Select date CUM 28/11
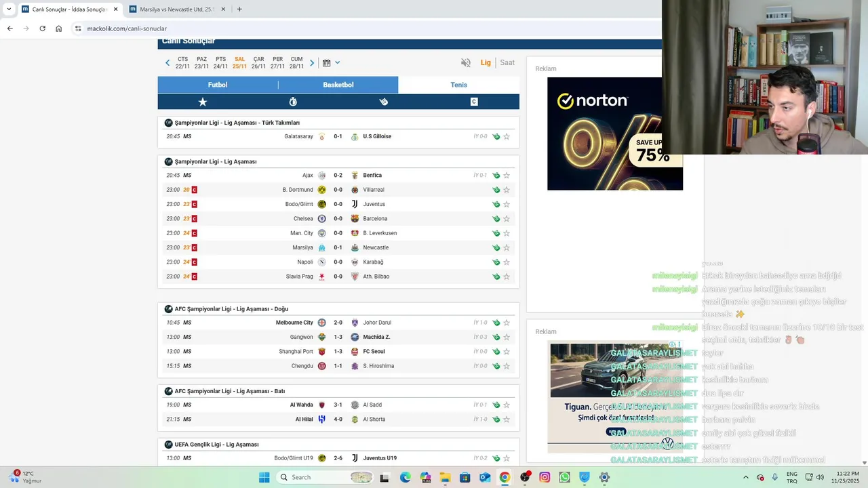This screenshot has width=868, height=488. (297, 62)
